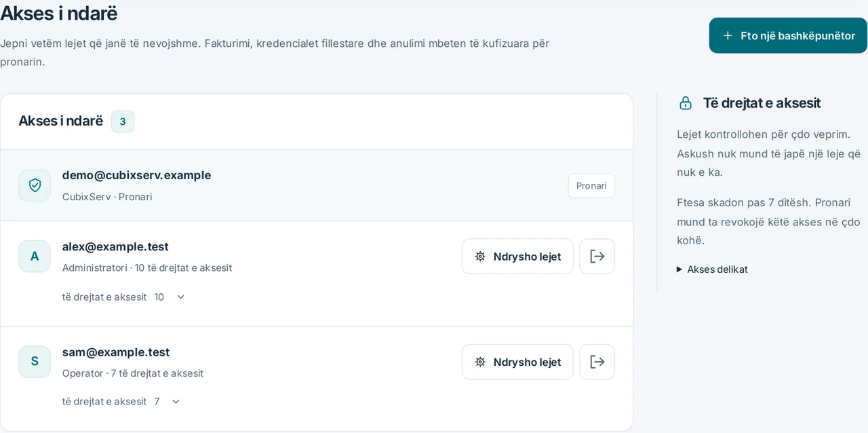This screenshot has height=433, width=868.
Task: Click the S avatar for sam@example.test
Action: click(x=35, y=362)
